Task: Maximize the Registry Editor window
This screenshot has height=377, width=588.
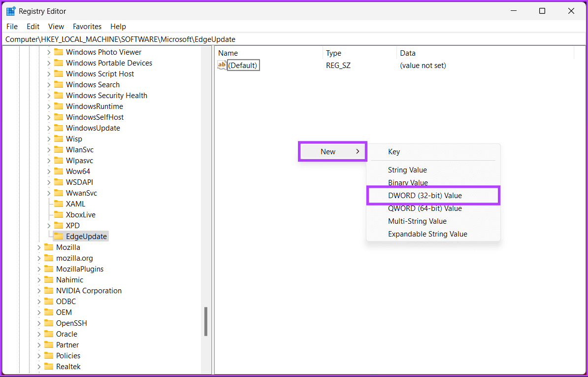Action: [x=542, y=11]
